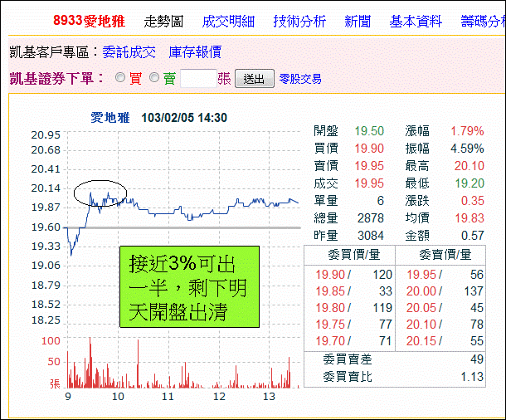
Task: Click the 8933愛地雅 stock title
Action: pos(89,21)
